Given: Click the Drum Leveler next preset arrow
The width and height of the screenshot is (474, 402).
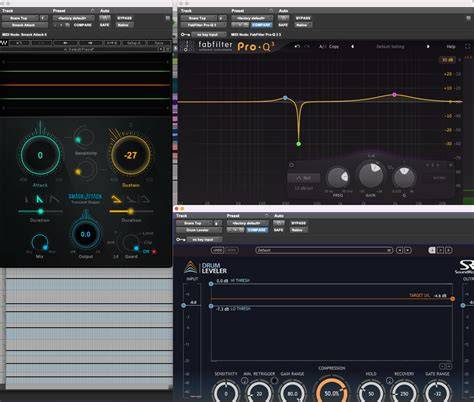Looking at the screenshot, I should [408, 250].
